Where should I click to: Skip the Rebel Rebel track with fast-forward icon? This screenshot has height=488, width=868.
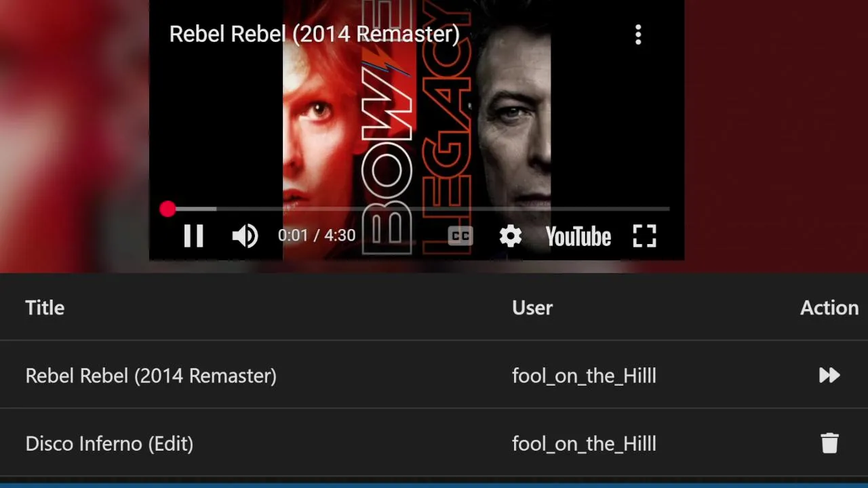[x=829, y=375]
